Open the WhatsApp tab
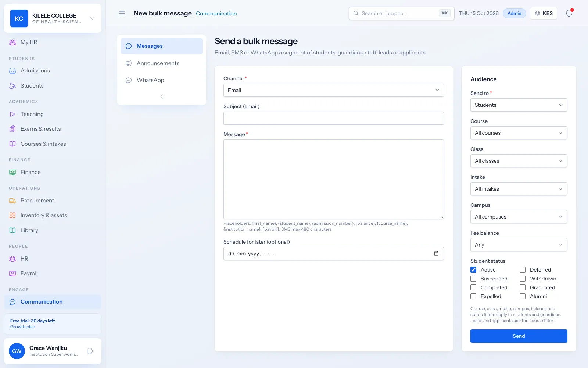The image size is (588, 368). pyautogui.click(x=162, y=80)
